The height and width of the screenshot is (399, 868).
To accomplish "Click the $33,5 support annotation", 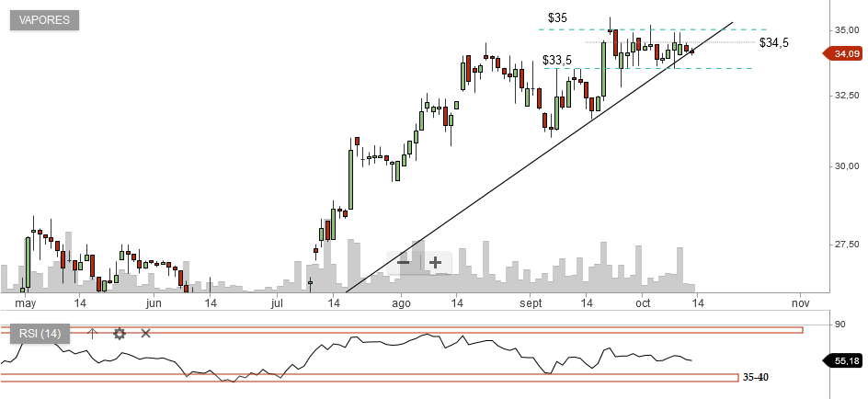I will 557,60.
